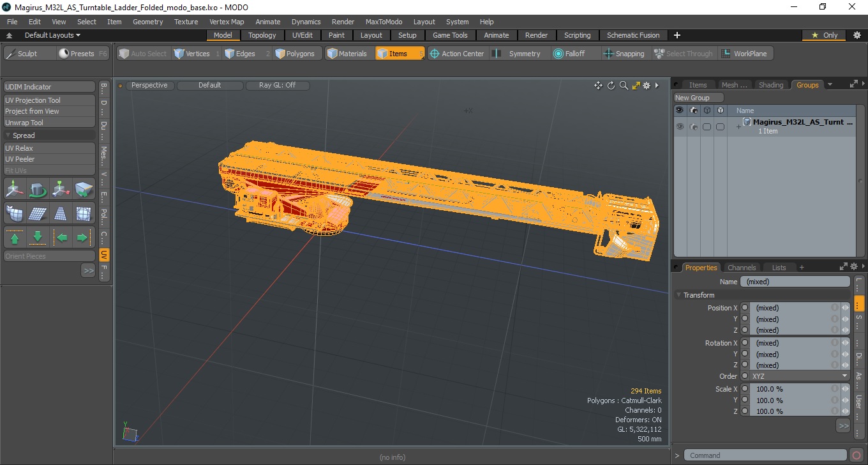Select the UV rotate tool icon
This screenshot has height=465, width=868.
38,189
